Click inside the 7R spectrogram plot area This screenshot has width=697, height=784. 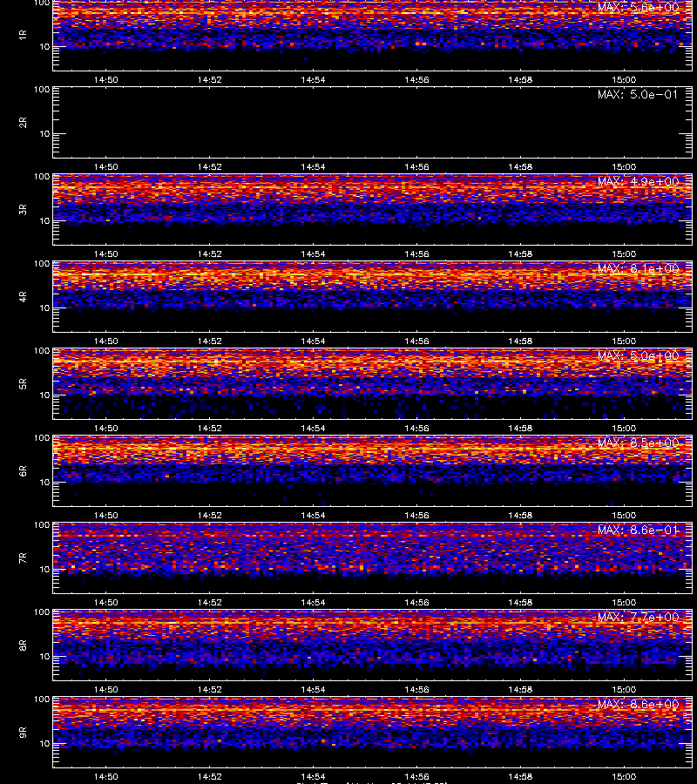tap(373, 558)
